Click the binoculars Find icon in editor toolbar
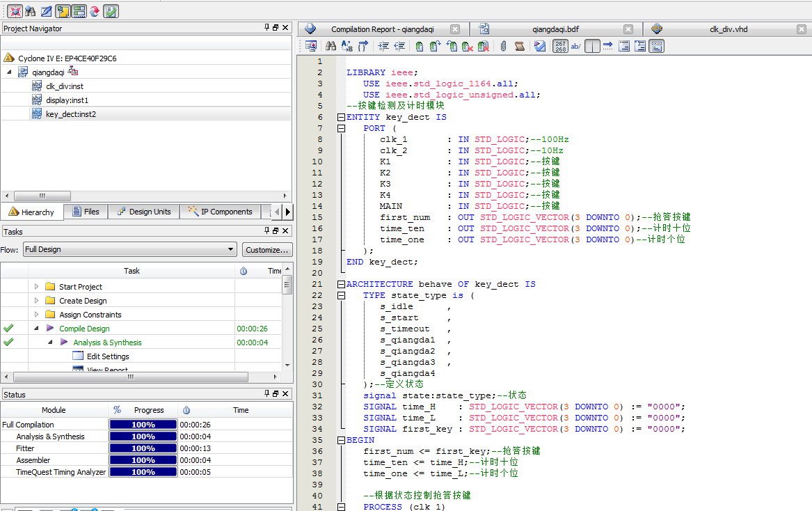 [331, 47]
